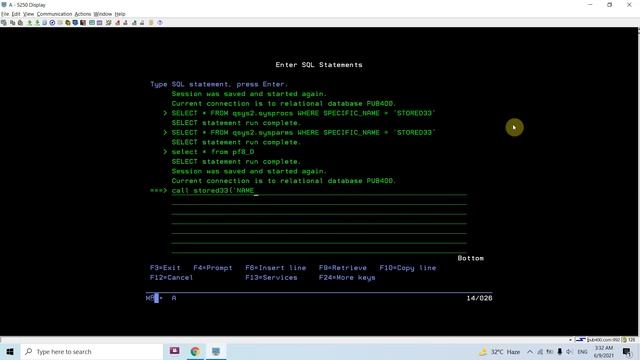Open the weather widget showing 32°C Haze
640x360 pixels.
[500, 352]
